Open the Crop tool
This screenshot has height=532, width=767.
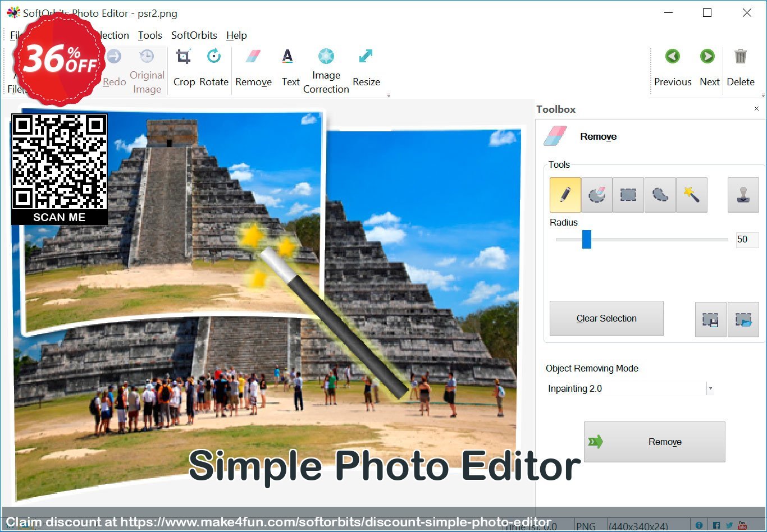[184, 68]
